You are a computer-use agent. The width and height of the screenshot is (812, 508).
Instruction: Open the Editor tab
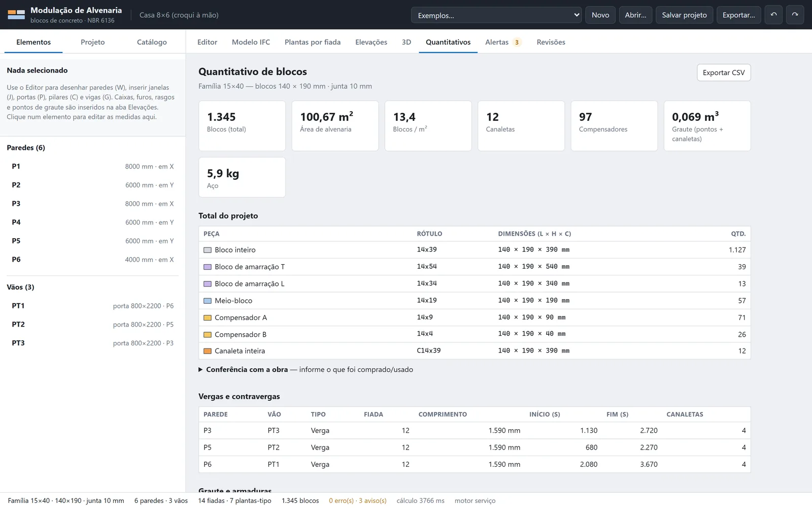tap(207, 42)
